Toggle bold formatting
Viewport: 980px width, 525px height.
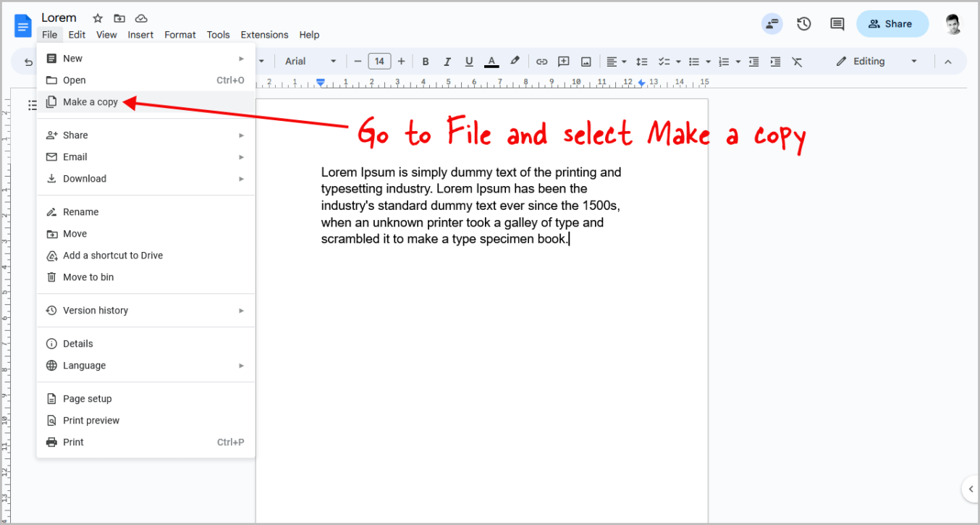[426, 62]
